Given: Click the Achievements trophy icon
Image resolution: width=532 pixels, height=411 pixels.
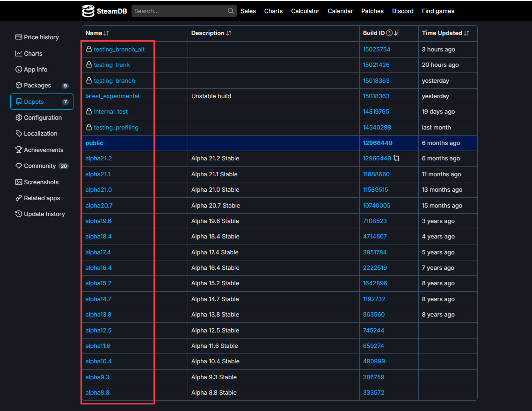Looking at the screenshot, I should click(x=19, y=150).
